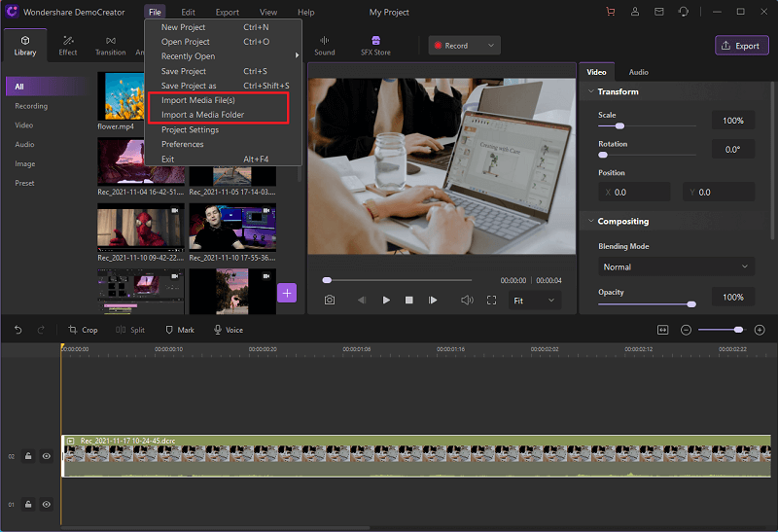
Task: Add a Mark on timeline
Action: coord(180,330)
